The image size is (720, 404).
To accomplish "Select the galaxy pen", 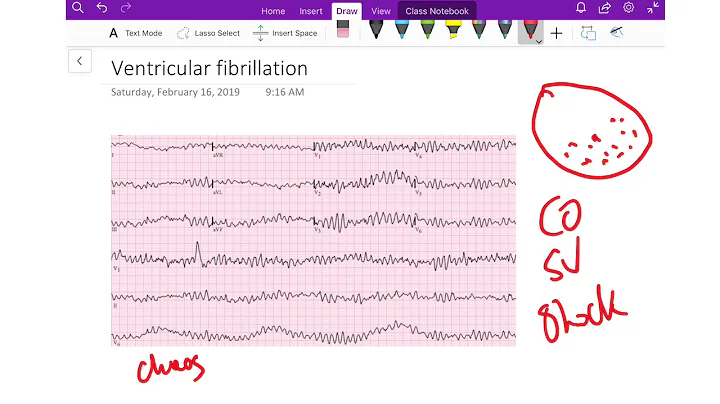I will [505, 29].
